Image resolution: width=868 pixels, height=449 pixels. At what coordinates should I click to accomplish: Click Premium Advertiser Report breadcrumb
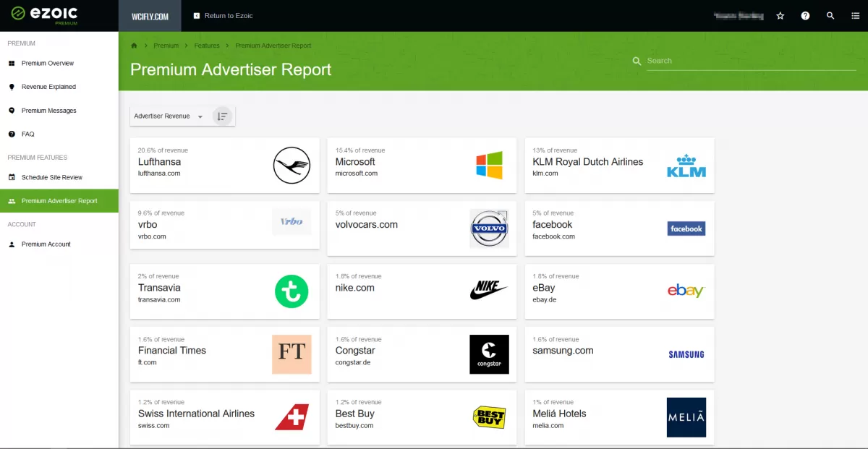point(273,46)
